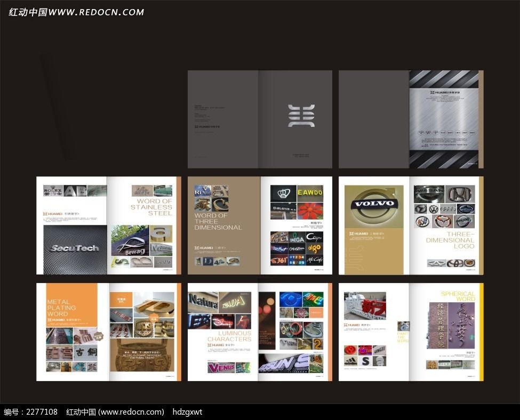This screenshot has height=420, width=520.
Task: Open the VENUS purple sign photo
Action: coord(221,368)
